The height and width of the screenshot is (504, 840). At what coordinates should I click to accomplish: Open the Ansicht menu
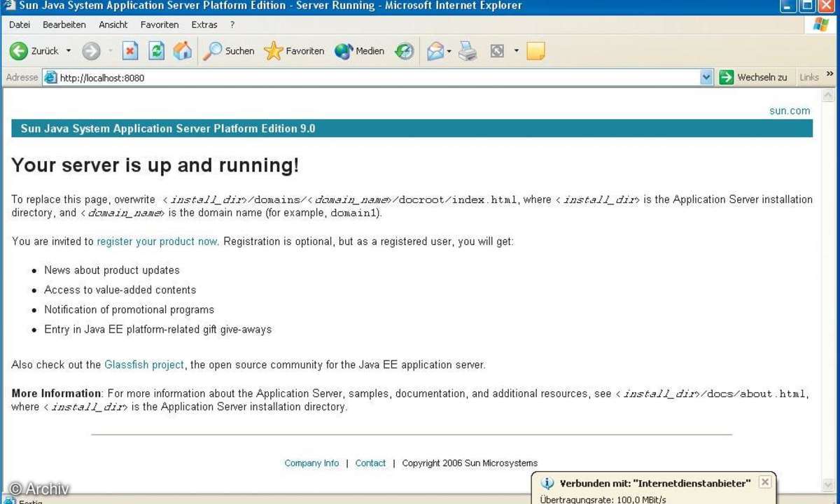tap(113, 24)
